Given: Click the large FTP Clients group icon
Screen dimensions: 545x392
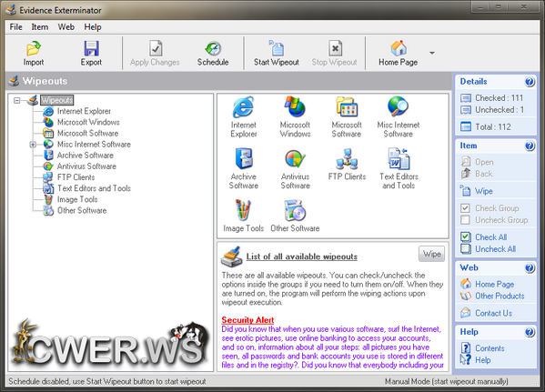Looking at the screenshot, I should tap(347, 159).
